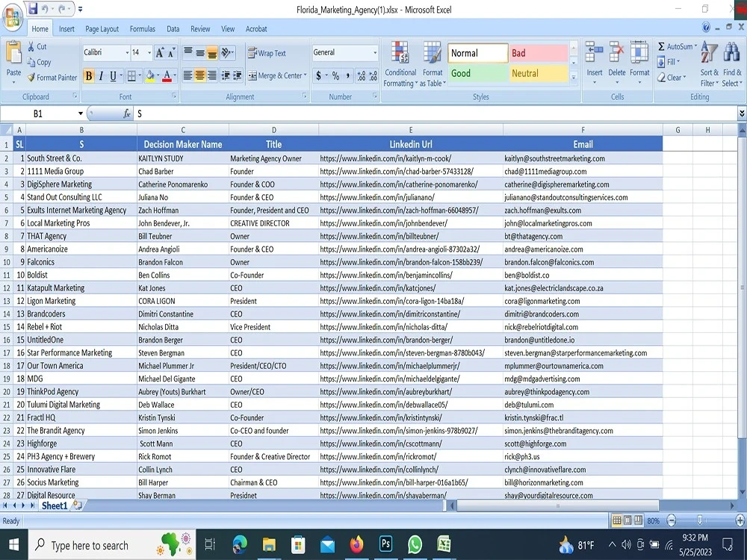Save the workbook via quick access
The width and height of the screenshot is (747, 560).
click(32, 8)
